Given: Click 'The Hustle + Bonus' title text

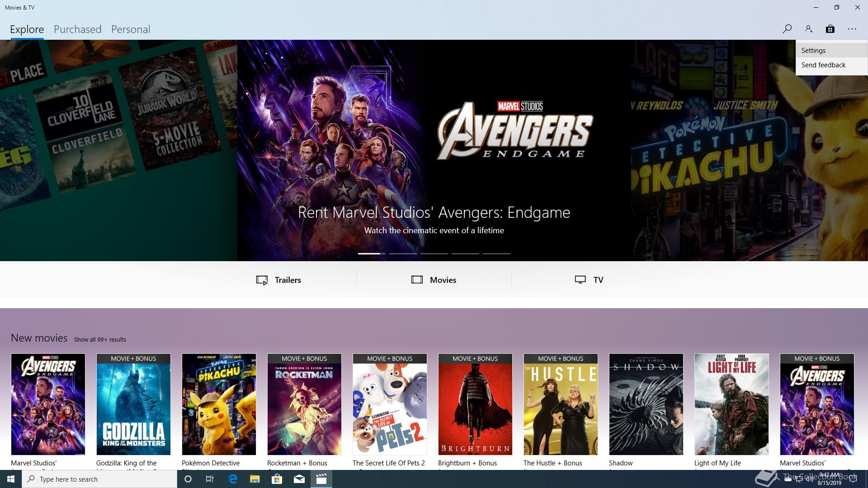Looking at the screenshot, I should 552,463.
